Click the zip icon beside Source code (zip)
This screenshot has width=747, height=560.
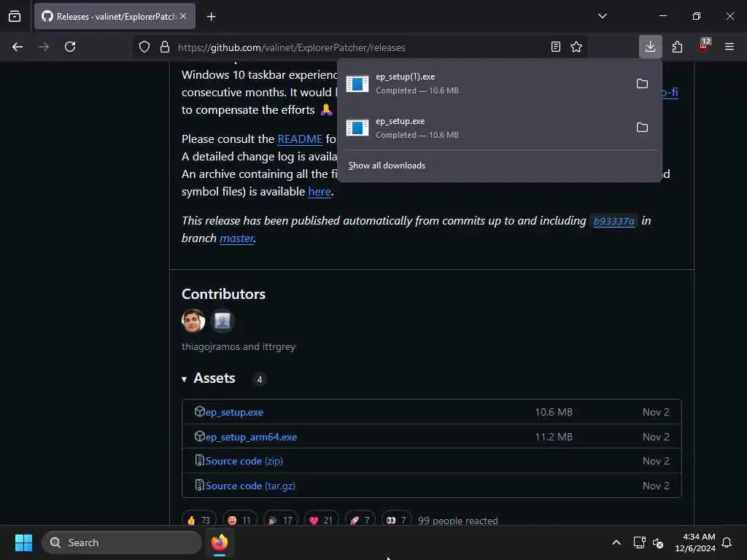[x=200, y=460]
